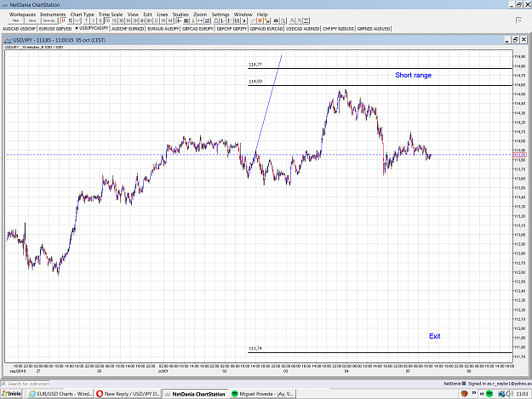Click the zoom out magnifier icon
Image resolution: width=532 pixels, height=399 pixels.
click(300, 20)
